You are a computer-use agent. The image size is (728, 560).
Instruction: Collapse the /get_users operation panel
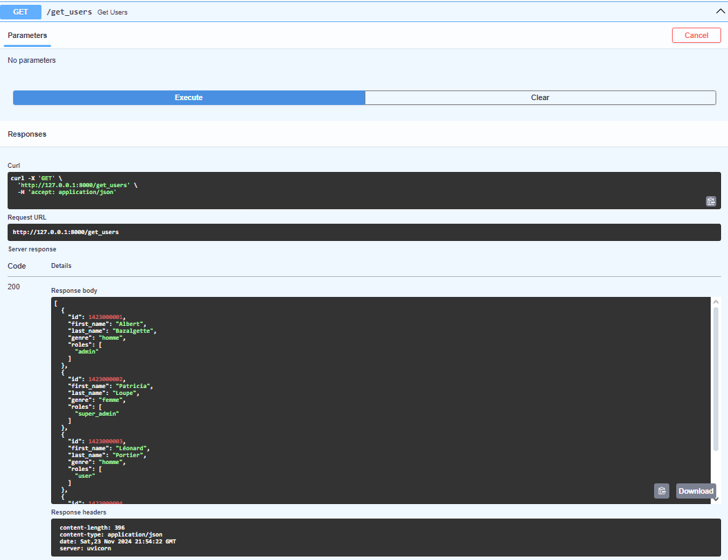(x=719, y=11)
